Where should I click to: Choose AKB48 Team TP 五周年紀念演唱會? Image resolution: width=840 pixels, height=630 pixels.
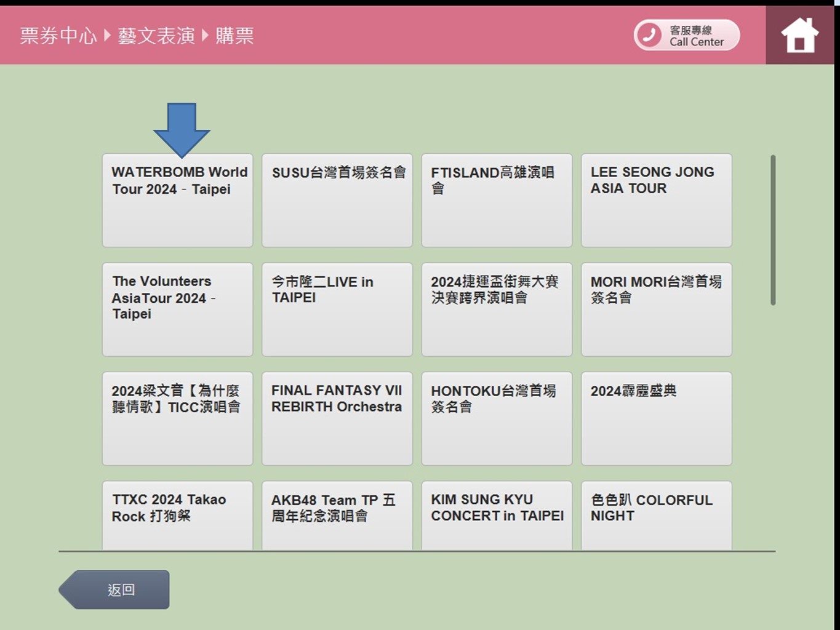pos(337,516)
